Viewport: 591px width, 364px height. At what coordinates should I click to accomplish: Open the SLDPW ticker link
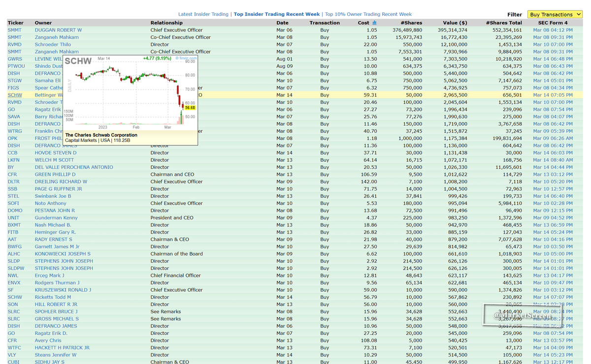click(x=16, y=268)
